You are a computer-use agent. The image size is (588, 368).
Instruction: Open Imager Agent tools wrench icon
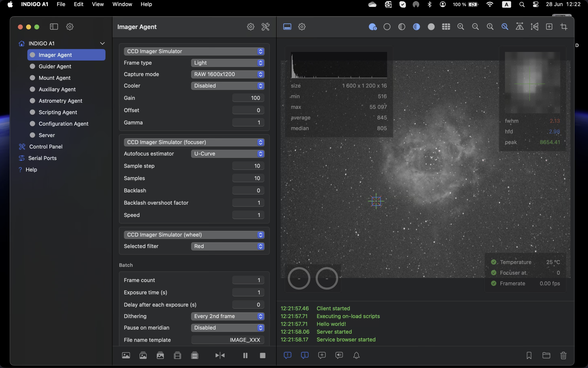(x=265, y=27)
